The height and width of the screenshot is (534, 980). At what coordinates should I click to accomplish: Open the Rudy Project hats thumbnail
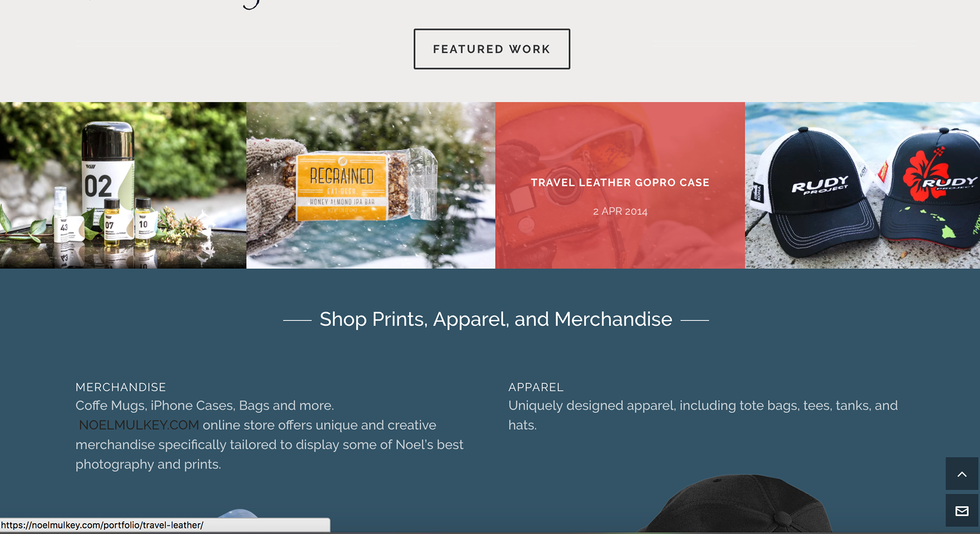click(x=863, y=185)
